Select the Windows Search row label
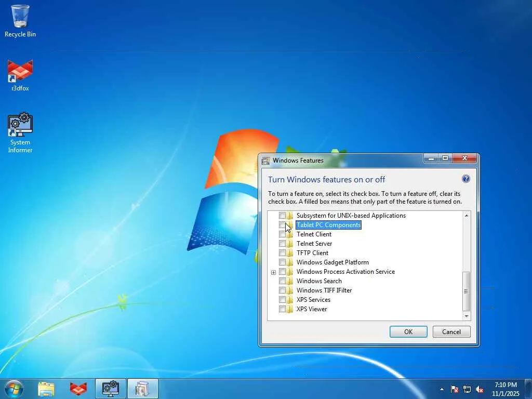This screenshot has height=399, width=532. click(319, 281)
